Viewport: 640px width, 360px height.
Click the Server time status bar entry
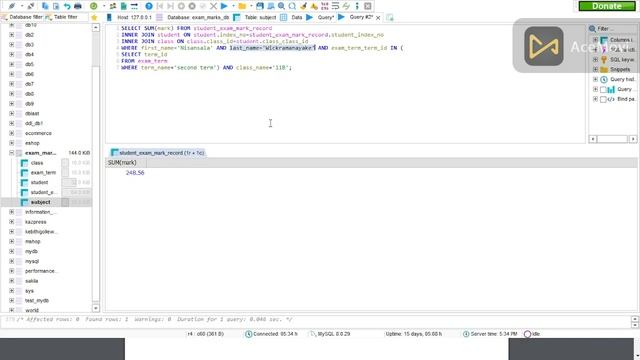(490, 334)
